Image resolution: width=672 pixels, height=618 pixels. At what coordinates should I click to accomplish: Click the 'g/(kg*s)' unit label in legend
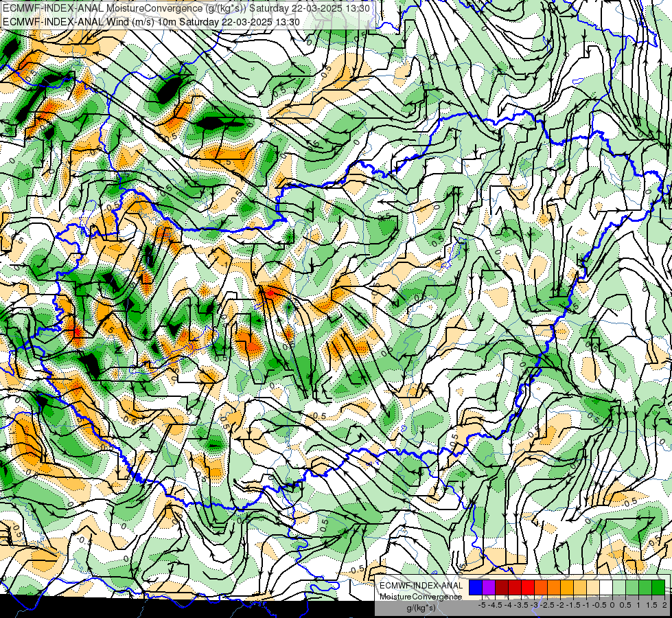click(x=421, y=608)
